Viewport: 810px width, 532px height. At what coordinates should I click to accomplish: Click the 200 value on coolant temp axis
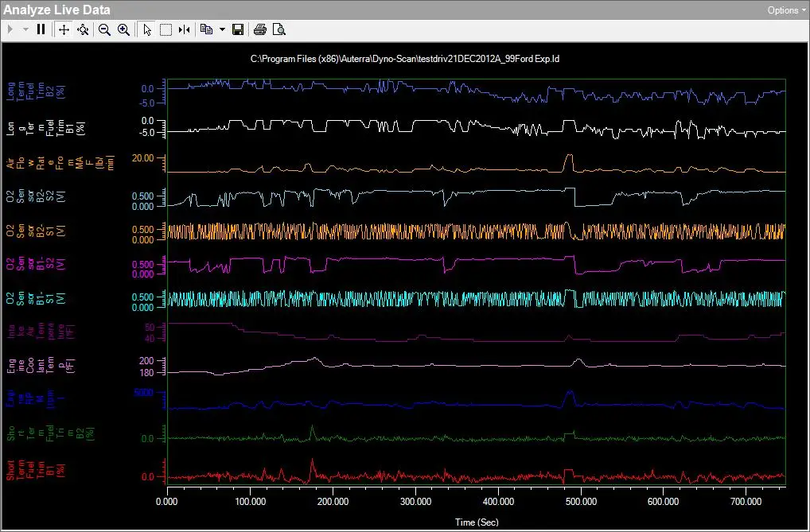point(146,361)
